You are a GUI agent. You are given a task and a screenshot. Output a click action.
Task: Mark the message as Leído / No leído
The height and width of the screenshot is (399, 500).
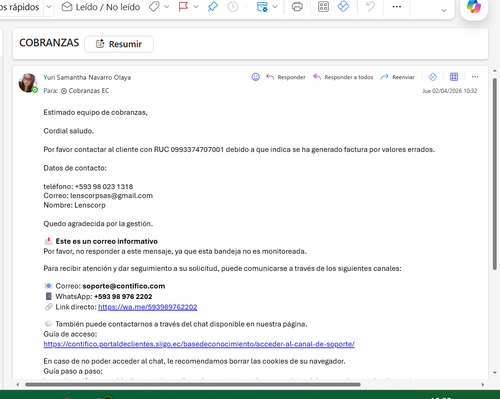[101, 7]
